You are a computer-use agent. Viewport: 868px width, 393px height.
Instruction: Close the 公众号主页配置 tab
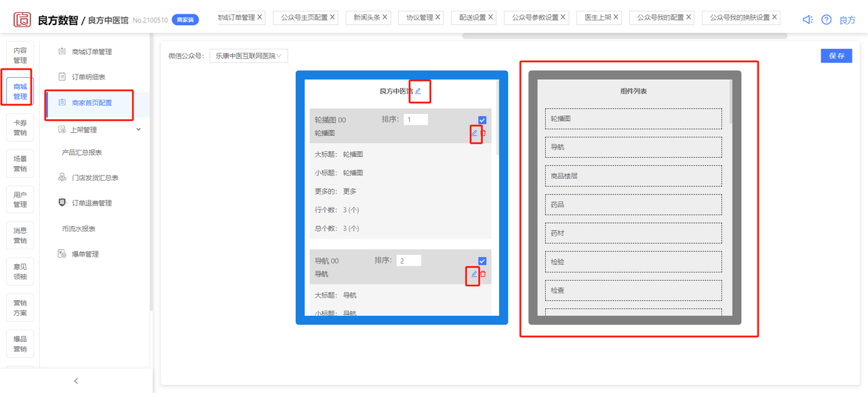[332, 17]
